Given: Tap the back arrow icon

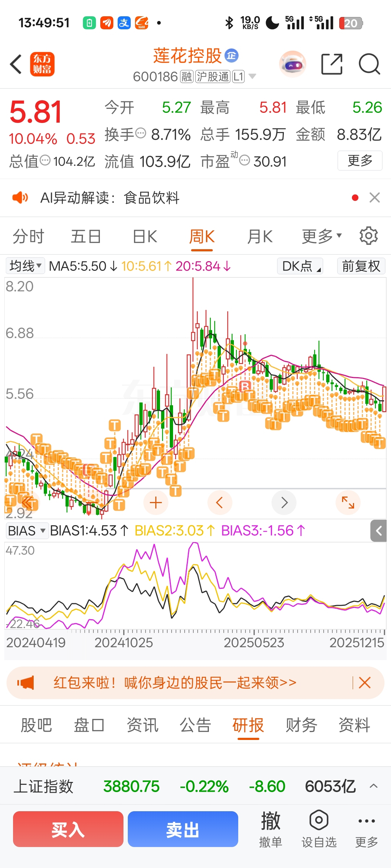Looking at the screenshot, I should tap(16, 64).
